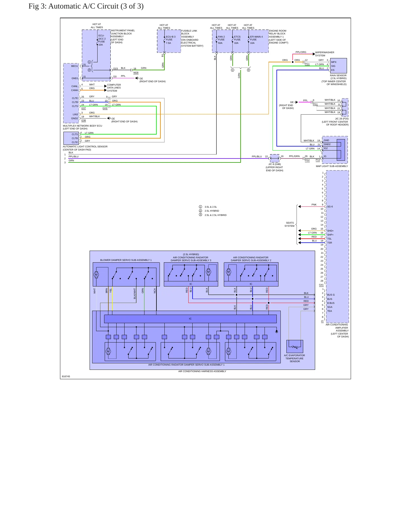The width and height of the screenshot is (411, 532).
Task: Select the "AIR CONDITIONING HARNESS ASSEMBLY" caption
Action: 202,371
